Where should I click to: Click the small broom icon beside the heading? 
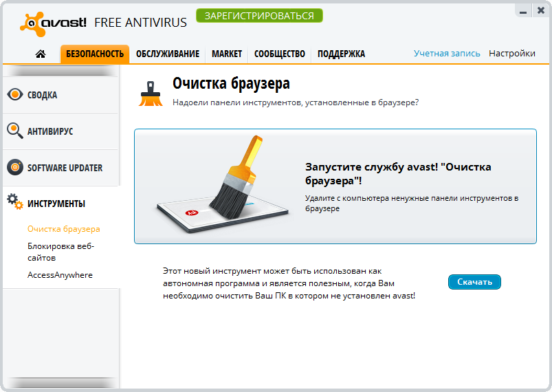tap(151, 94)
